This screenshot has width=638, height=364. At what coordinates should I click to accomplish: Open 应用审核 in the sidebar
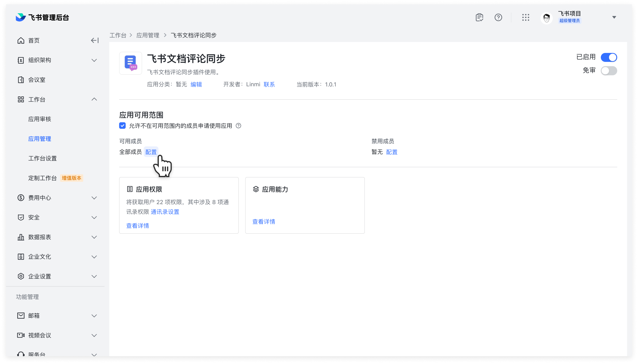(40, 119)
